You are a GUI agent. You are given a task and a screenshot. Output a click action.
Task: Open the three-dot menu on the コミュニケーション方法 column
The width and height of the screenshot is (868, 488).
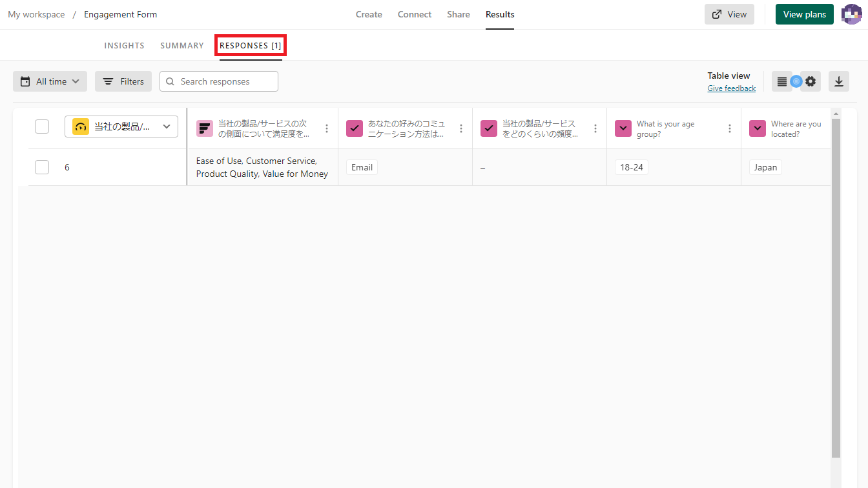click(x=460, y=128)
